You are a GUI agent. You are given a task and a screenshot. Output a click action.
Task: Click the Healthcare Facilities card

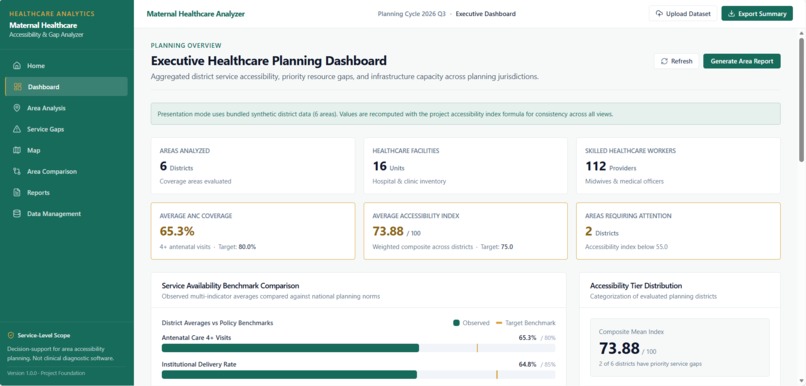[466, 166]
